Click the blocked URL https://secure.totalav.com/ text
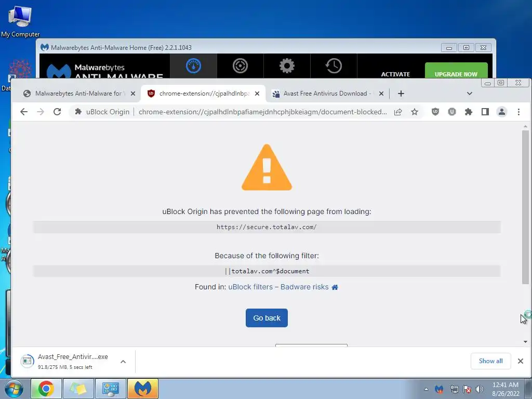532x399 pixels. point(267,227)
